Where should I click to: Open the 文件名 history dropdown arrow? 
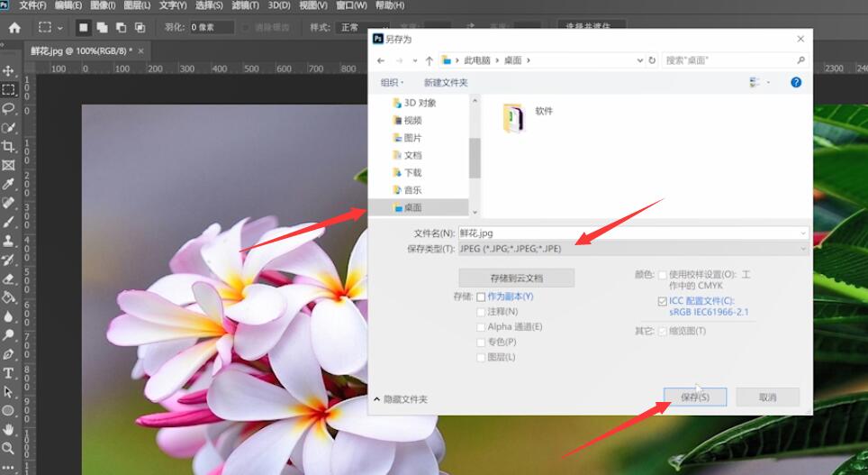pos(803,233)
